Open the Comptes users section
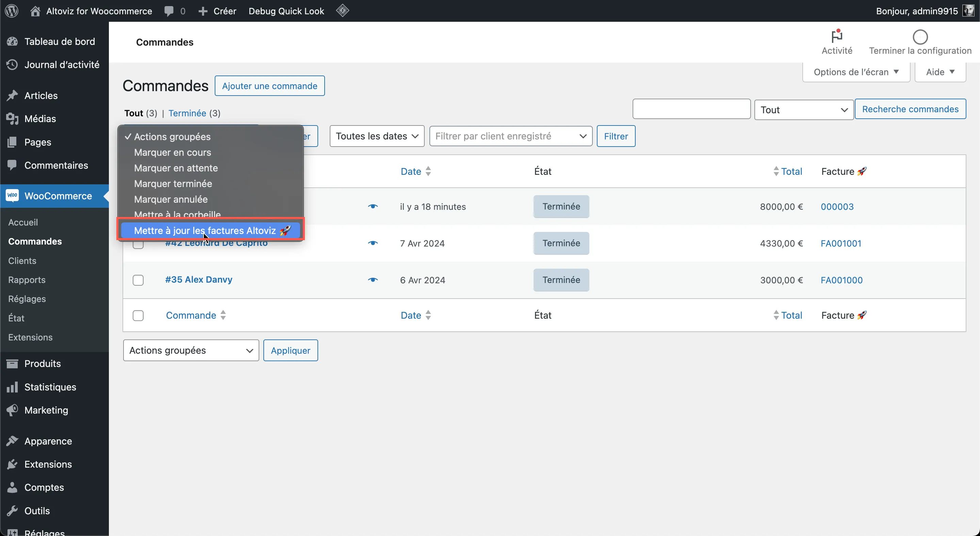This screenshot has height=536, width=980. coord(54,487)
